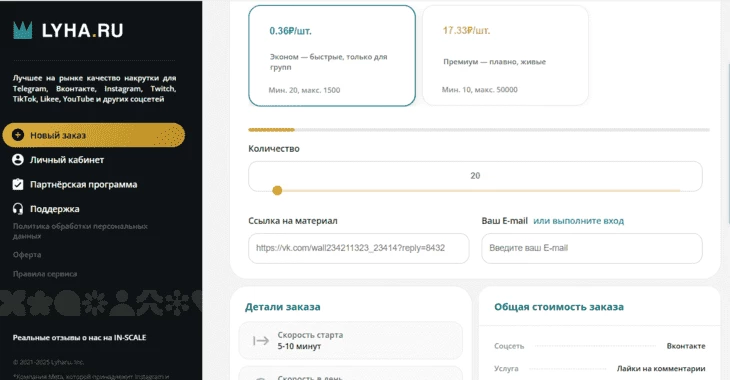730x380 pixels.
Task: Click the Скорость старта card
Action: pyautogui.click(x=351, y=340)
